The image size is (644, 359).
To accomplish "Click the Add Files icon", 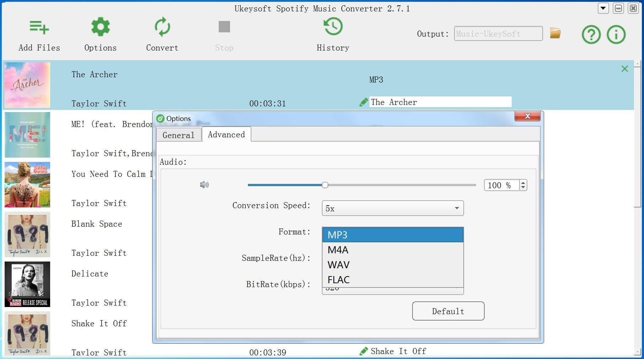I will click(x=39, y=27).
